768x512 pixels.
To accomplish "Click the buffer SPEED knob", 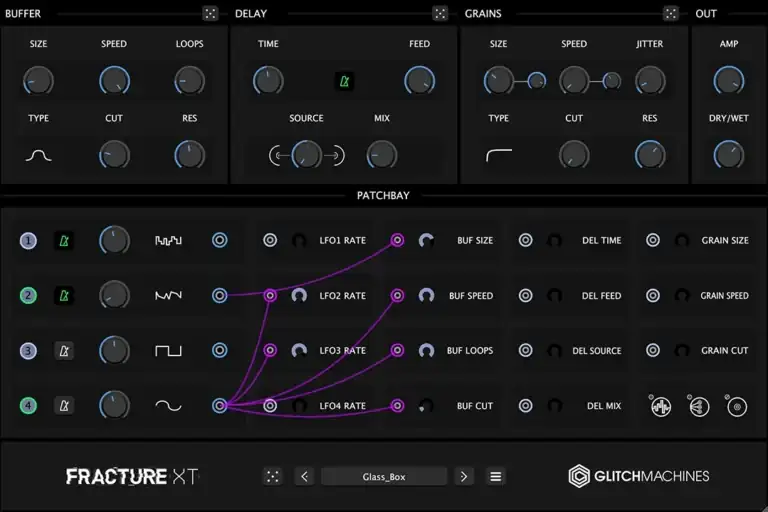I will coord(114,81).
